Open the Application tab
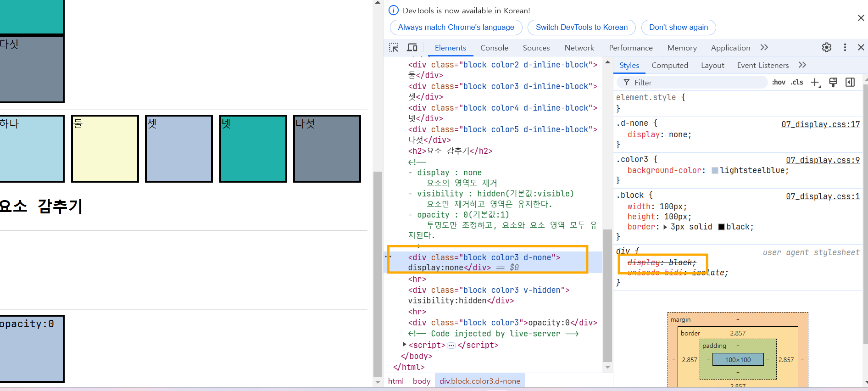This screenshot has width=868, height=391. (x=730, y=48)
